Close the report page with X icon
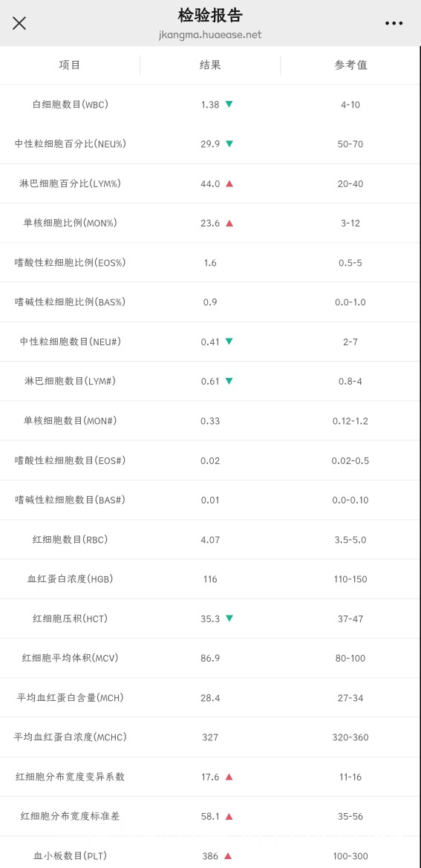This screenshot has width=421, height=868. pos(19,23)
